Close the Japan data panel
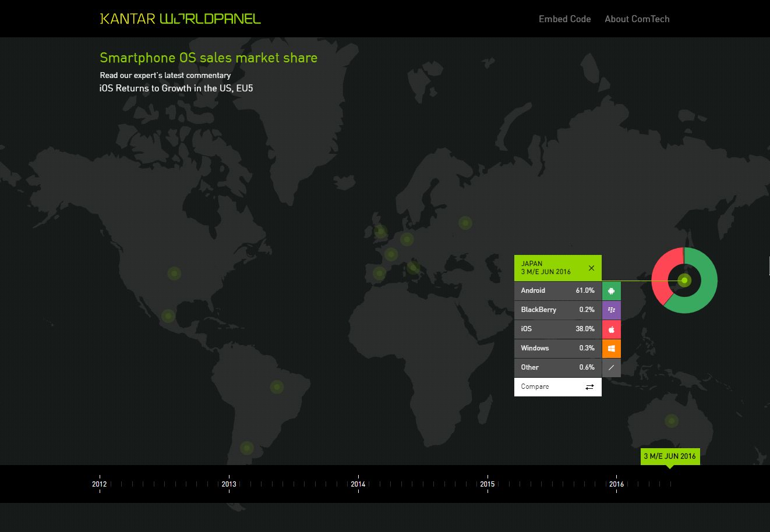The image size is (770, 532). [x=591, y=268]
